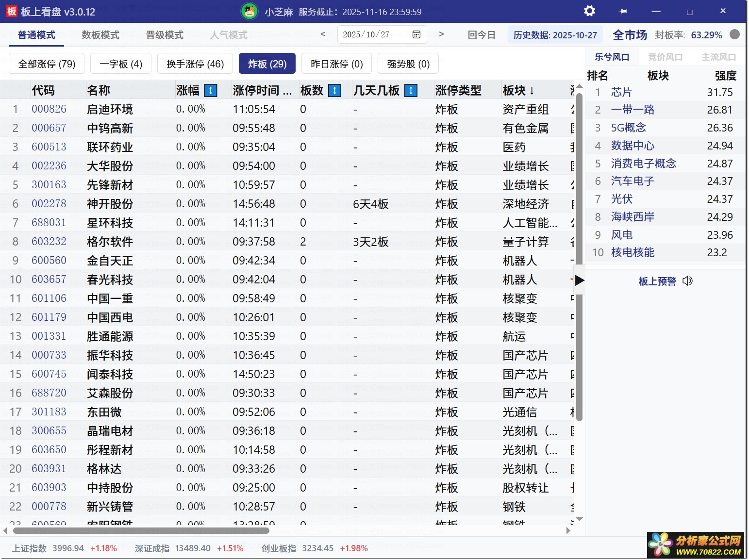Click the 板上预警 speaker icon
The image size is (749, 560).
click(687, 281)
